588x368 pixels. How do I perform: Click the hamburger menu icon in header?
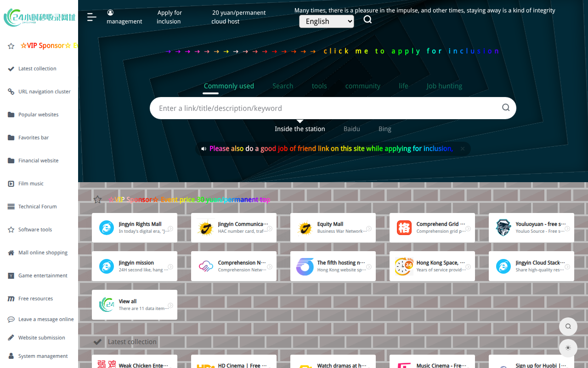pyautogui.click(x=91, y=17)
